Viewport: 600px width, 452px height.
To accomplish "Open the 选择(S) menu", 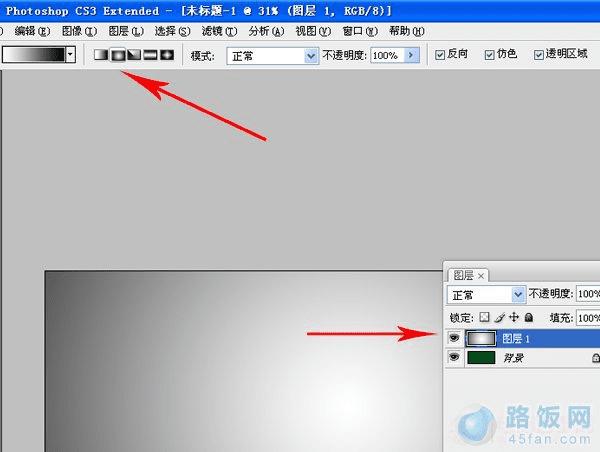I will tap(172, 31).
